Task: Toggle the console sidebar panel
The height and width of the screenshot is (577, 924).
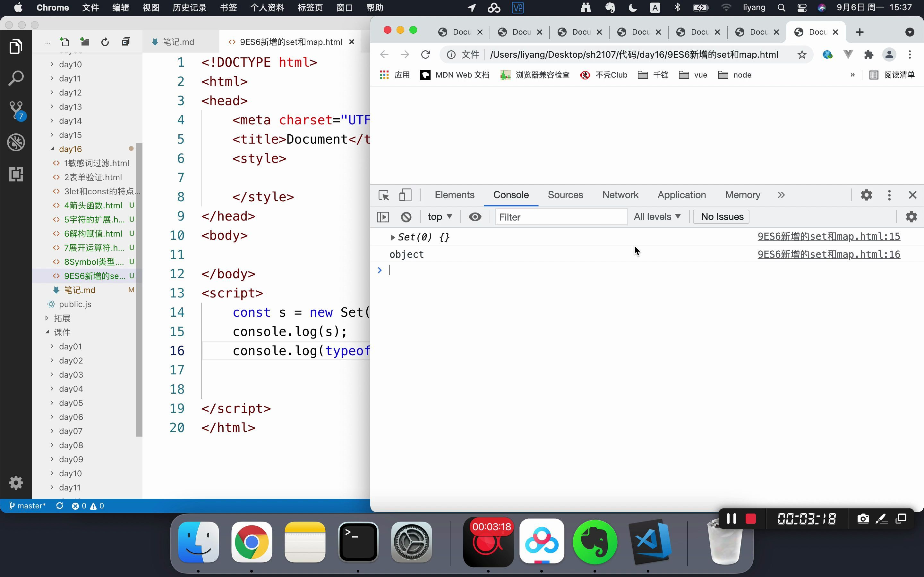Action: point(383,217)
